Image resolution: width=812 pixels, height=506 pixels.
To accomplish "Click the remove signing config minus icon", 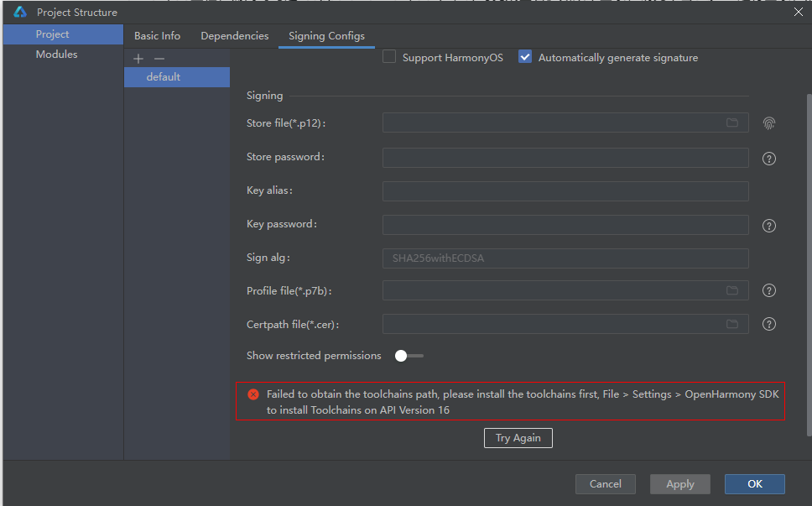I will pos(159,59).
